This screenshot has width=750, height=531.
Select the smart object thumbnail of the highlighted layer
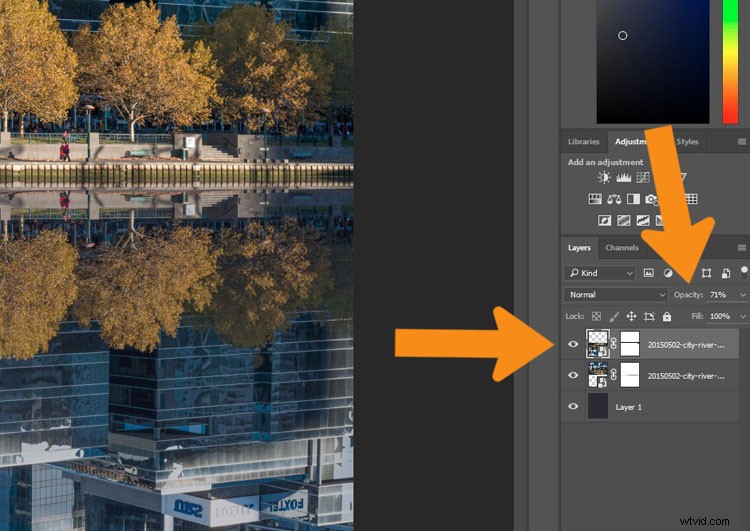coord(598,344)
